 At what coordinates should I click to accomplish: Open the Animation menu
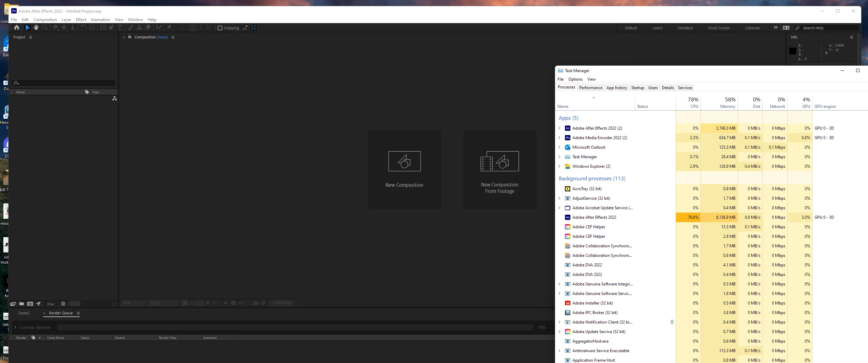click(x=100, y=20)
